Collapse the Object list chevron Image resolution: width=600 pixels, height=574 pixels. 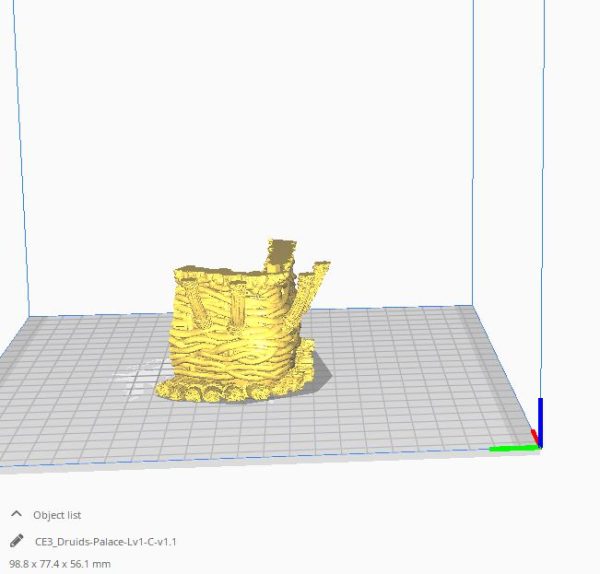[x=16, y=514]
